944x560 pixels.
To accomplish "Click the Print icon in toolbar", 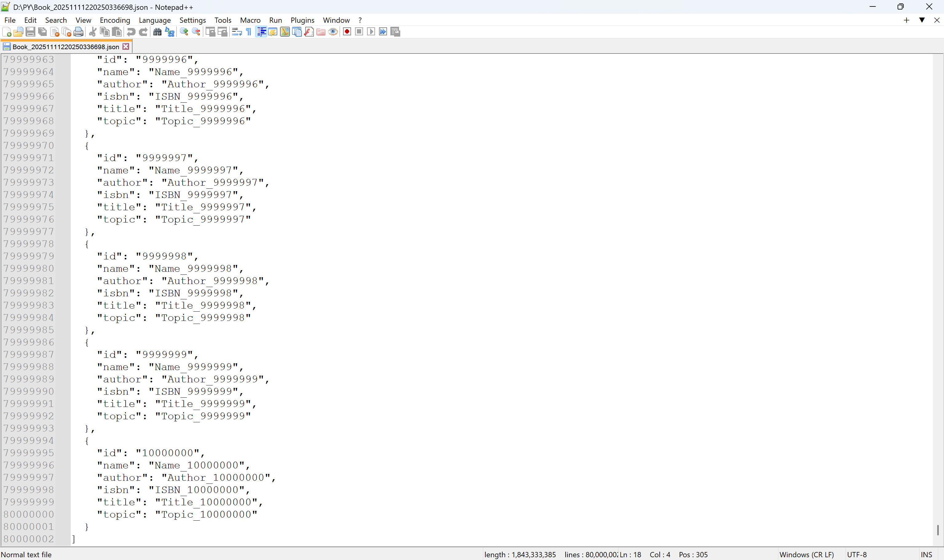I will 78,32.
